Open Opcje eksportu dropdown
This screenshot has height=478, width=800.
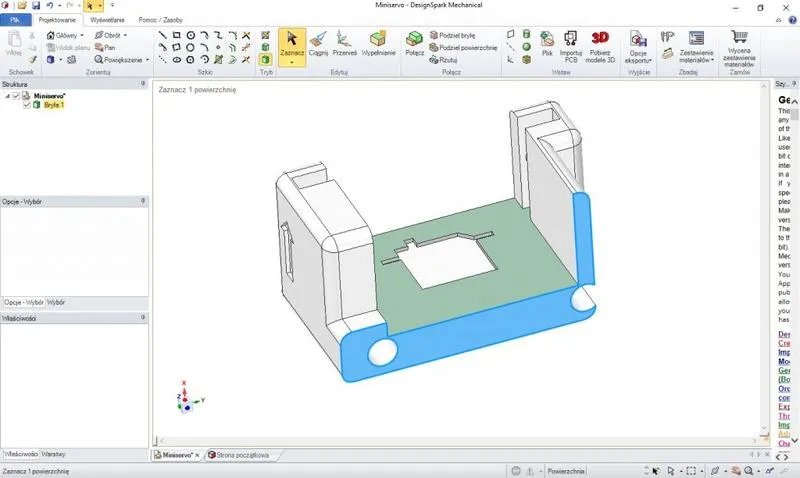tap(638, 46)
